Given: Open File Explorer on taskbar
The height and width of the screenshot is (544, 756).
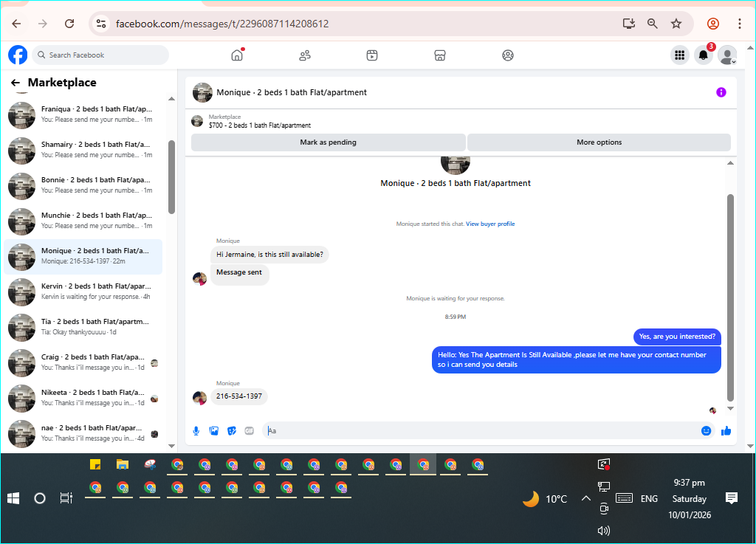Looking at the screenshot, I should tap(123, 464).
